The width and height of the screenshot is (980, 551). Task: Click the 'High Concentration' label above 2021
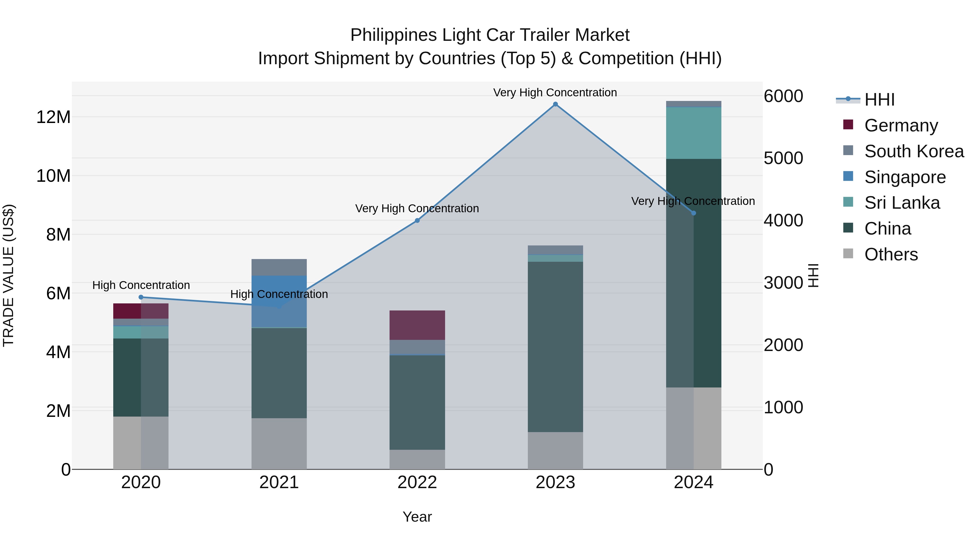pyautogui.click(x=279, y=294)
